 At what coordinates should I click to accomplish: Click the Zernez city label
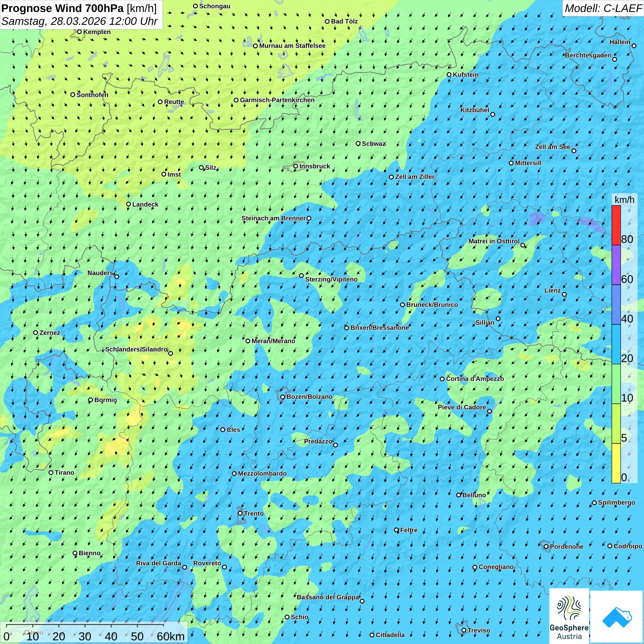50,333
